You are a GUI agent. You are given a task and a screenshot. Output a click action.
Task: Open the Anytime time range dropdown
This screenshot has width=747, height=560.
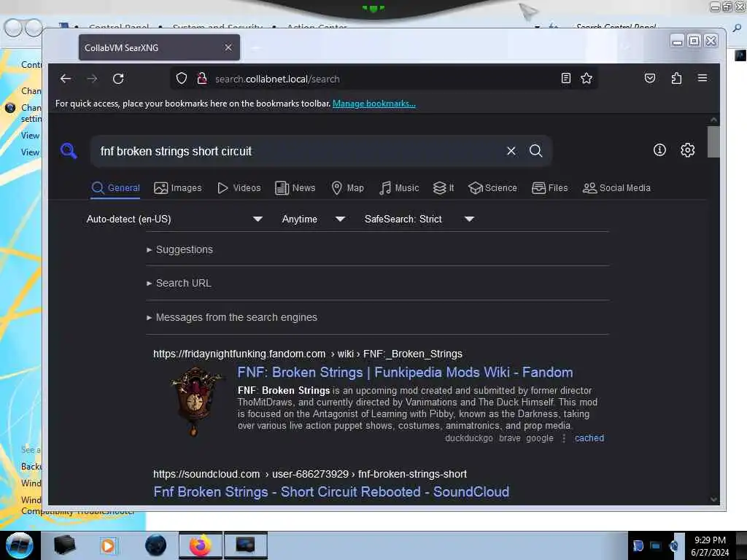[x=313, y=219]
